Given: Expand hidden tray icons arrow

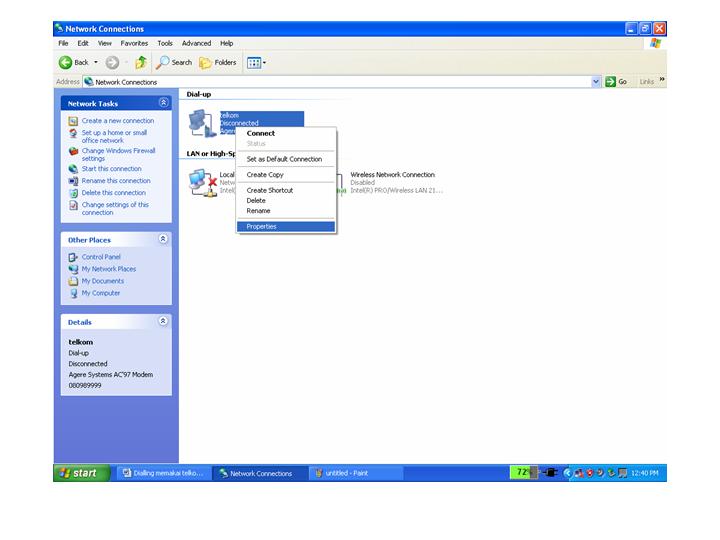Looking at the screenshot, I should 567,473.
